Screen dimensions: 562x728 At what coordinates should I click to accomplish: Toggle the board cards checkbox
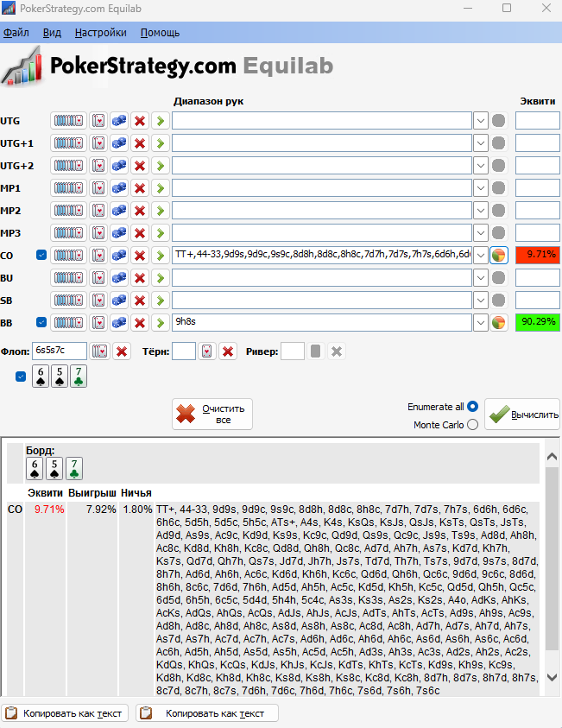[x=21, y=377]
